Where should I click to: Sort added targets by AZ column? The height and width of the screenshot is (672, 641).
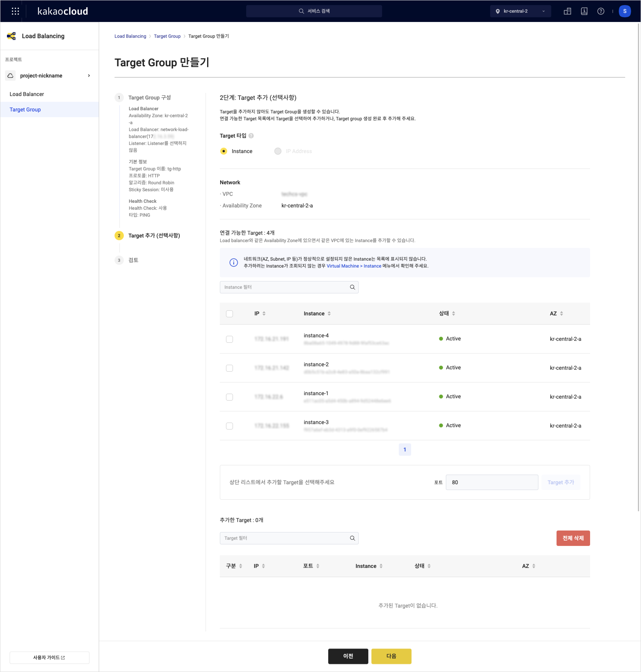[x=534, y=566]
